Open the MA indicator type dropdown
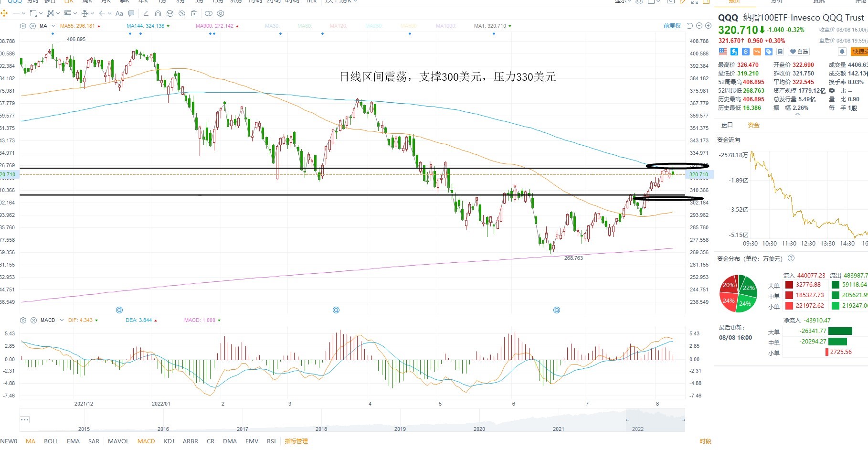This screenshot has width=868, height=450. click(53, 26)
